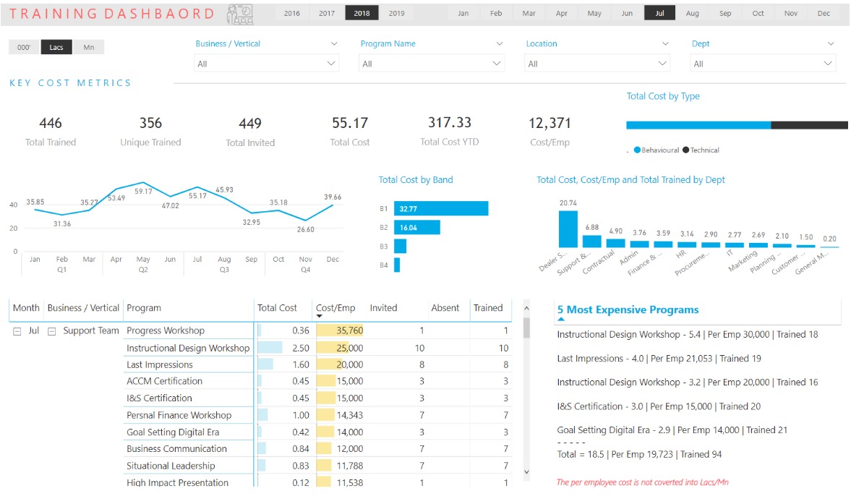Click the Technical legend dot
Image resolution: width=851 pixels, height=504 pixels.
coord(686,150)
